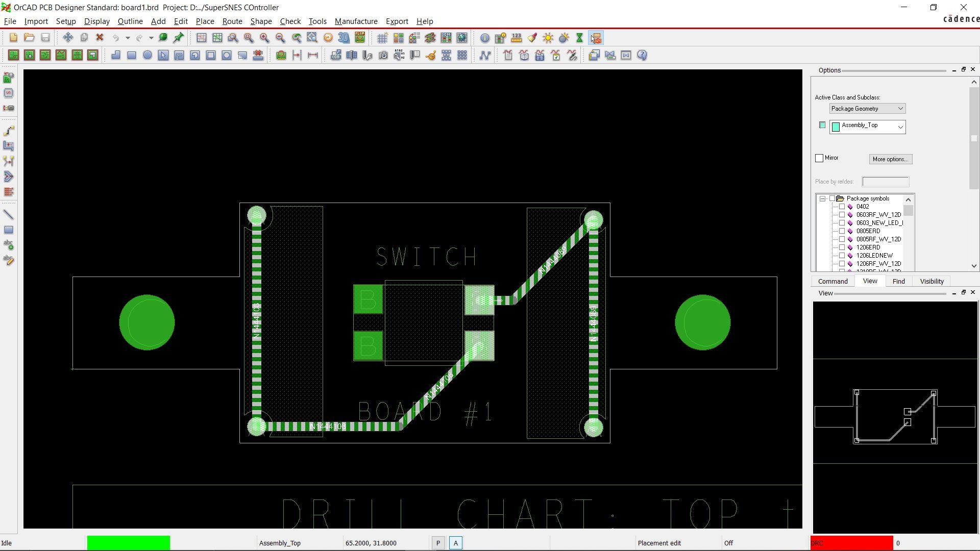The image size is (980, 551).
Task: Select the Move tool icon
Action: coord(68,38)
